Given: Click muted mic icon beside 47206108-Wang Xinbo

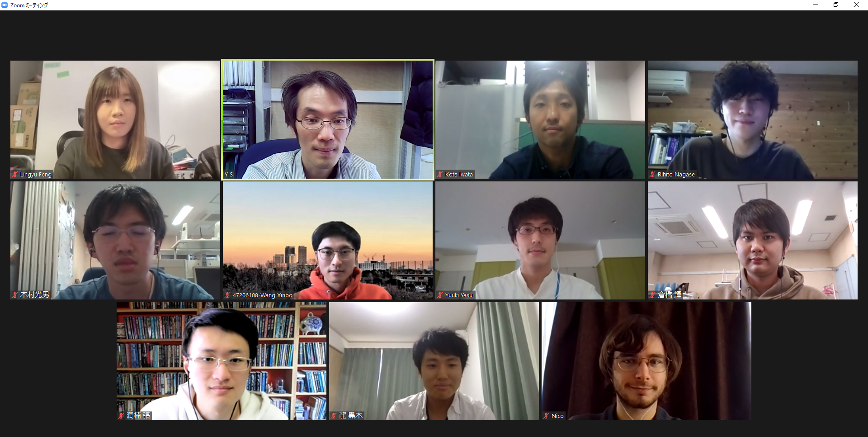Looking at the screenshot, I should pyautogui.click(x=228, y=295).
